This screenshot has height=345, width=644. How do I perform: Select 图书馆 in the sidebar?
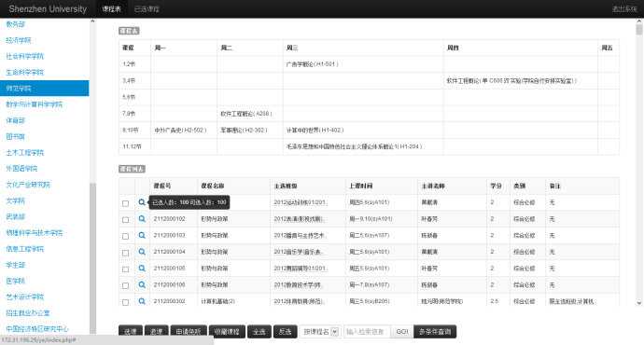16,136
